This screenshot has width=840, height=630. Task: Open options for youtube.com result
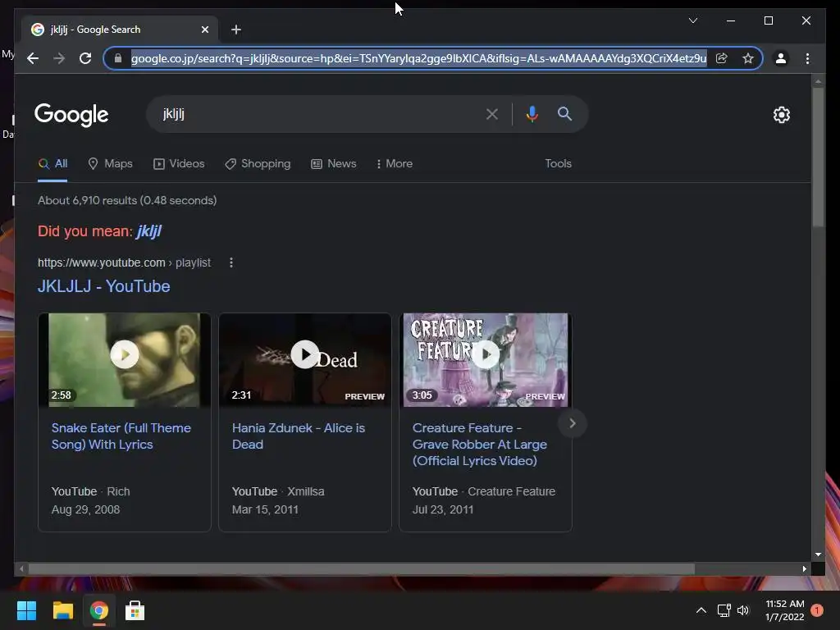coord(231,262)
